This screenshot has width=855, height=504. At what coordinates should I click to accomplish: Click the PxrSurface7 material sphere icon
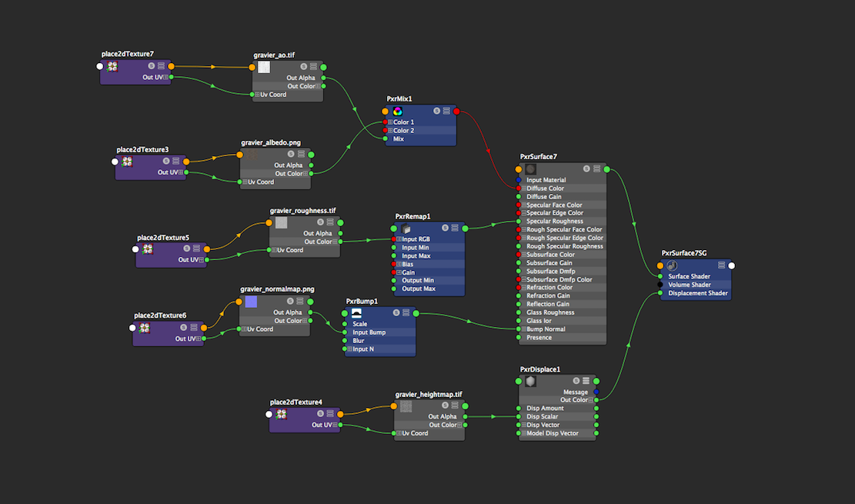530,169
